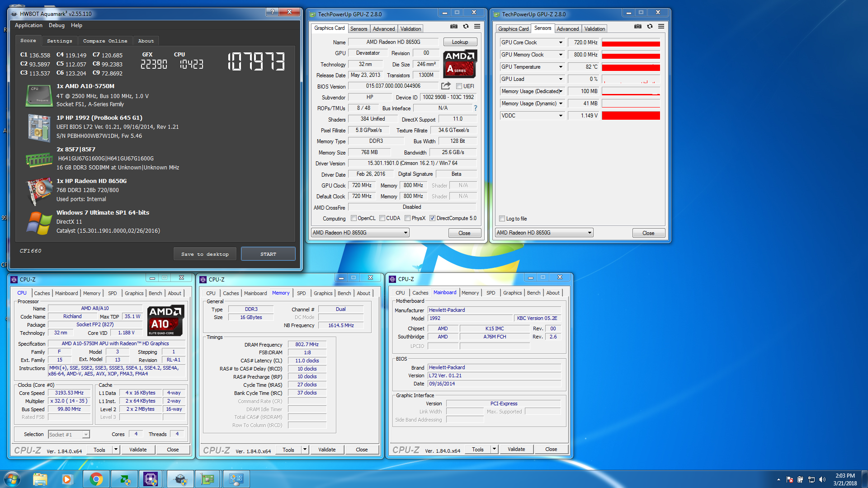Open GPU Memory Clock sensor dropdown
The height and width of the screenshot is (488, 868).
561,55
